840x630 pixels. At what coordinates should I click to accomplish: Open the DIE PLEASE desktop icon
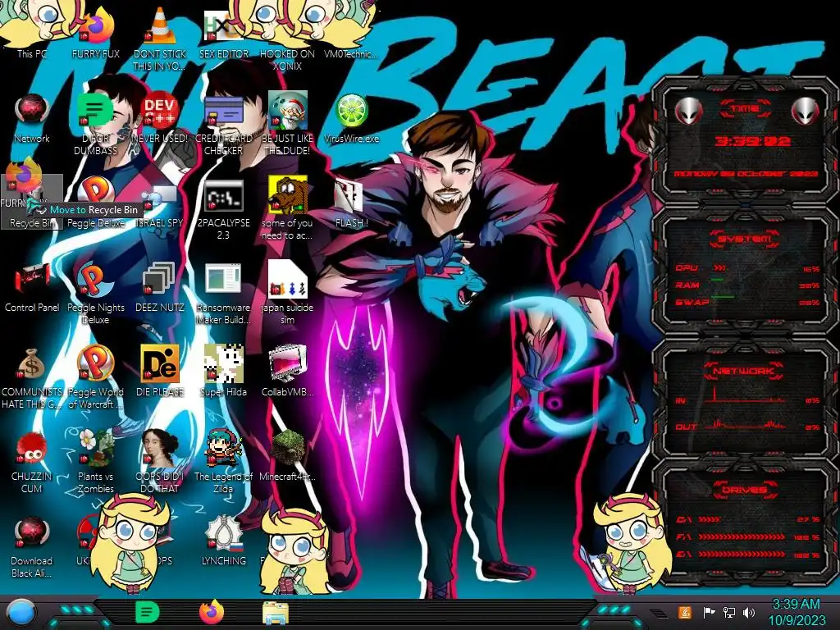click(160, 364)
